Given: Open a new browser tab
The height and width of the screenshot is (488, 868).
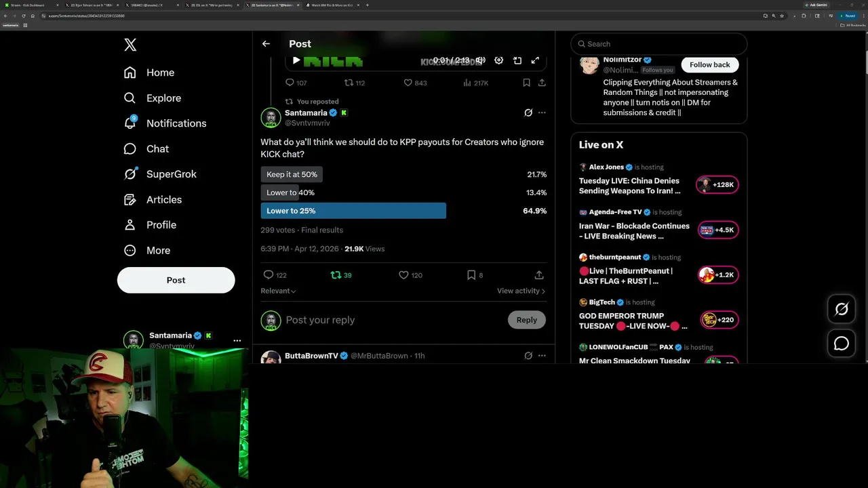Looking at the screenshot, I should [x=368, y=5].
